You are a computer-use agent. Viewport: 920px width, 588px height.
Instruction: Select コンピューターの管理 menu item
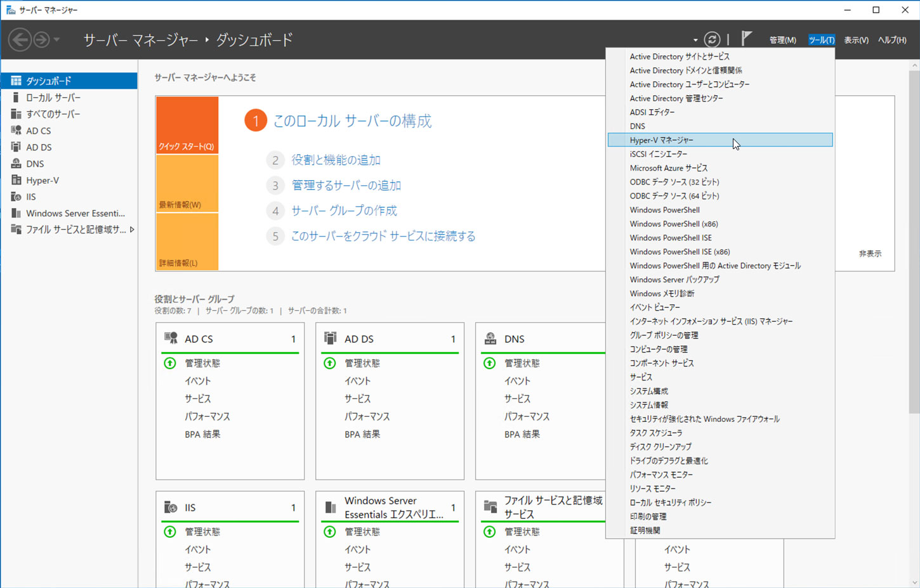click(720, 350)
